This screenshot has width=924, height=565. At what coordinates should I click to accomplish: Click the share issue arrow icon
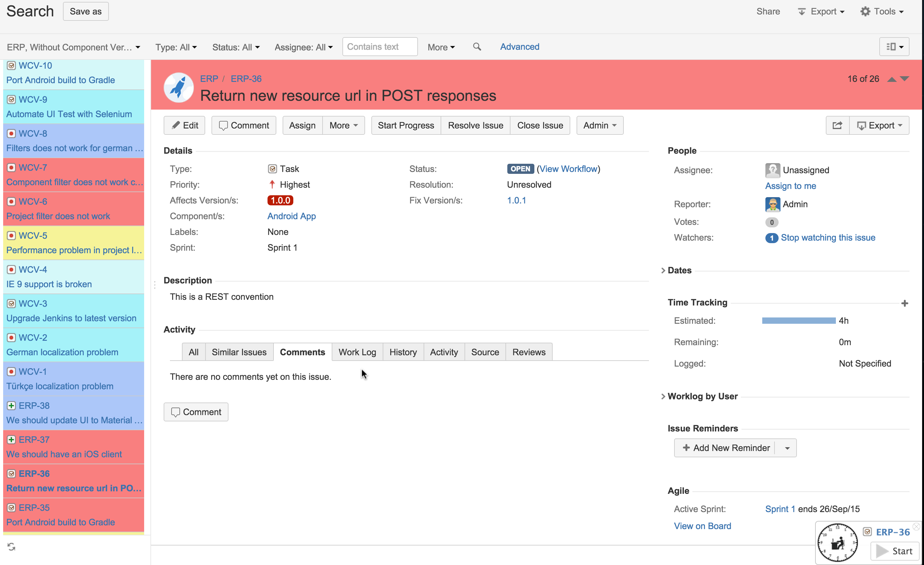coord(837,125)
